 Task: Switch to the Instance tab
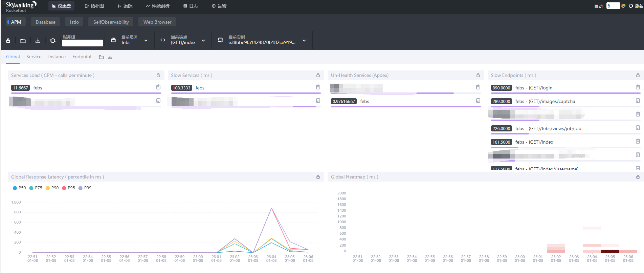(x=57, y=57)
